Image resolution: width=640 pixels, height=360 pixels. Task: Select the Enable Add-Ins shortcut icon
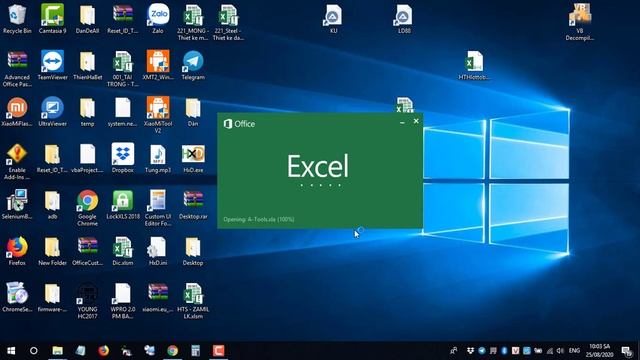click(x=17, y=162)
